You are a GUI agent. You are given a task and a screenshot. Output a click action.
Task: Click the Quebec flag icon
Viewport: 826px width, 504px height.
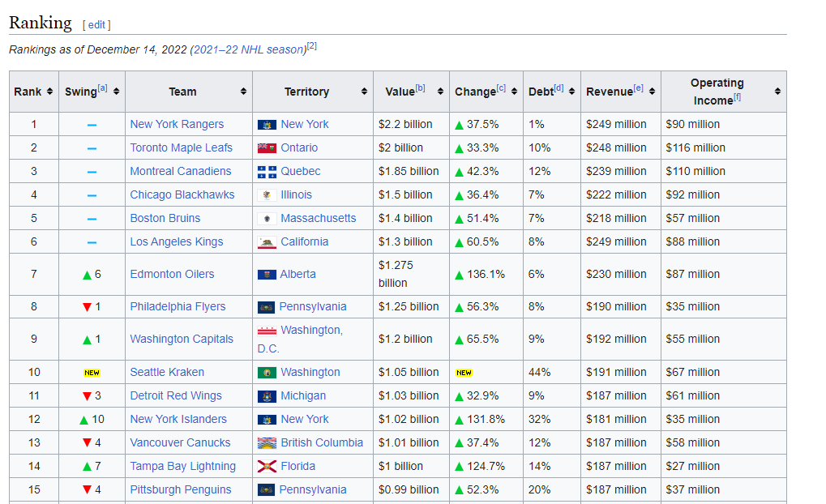tap(267, 172)
